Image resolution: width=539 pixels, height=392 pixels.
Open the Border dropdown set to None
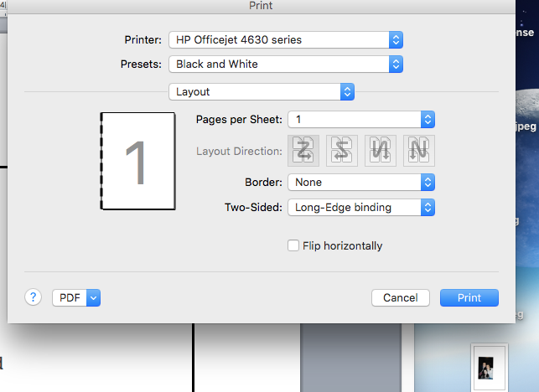click(x=361, y=182)
